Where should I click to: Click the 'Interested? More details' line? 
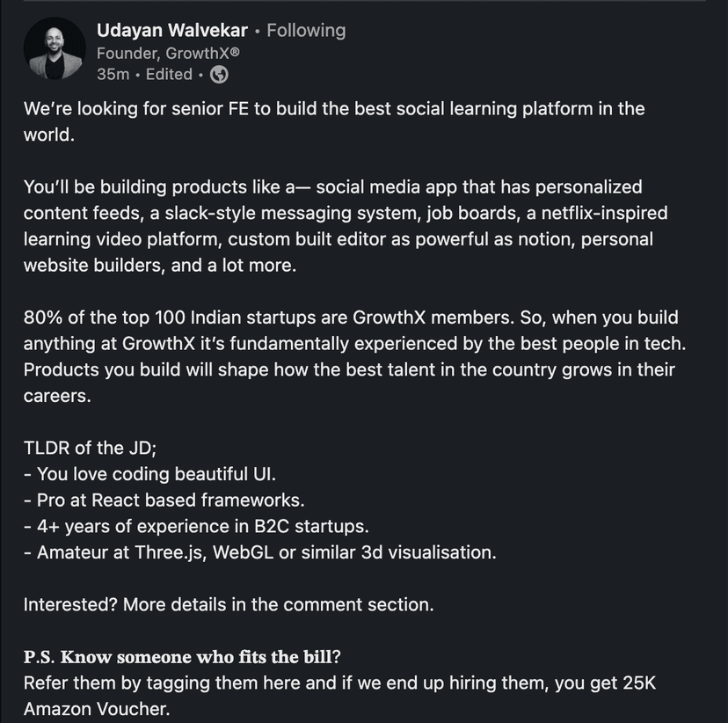[228, 604]
